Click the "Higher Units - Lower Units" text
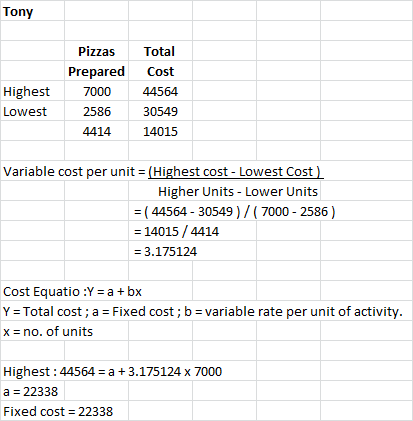The width and height of the screenshot is (413, 421). pos(238,191)
